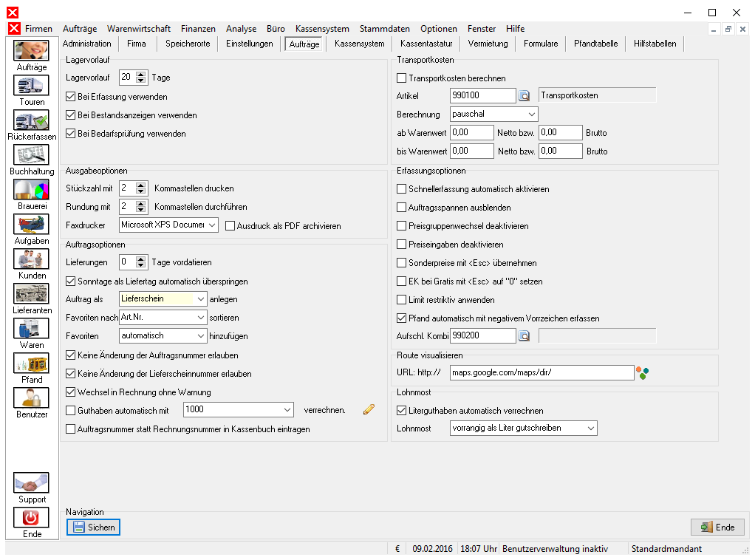
Task: Open the Buchhaltung sidebar icon
Action: [x=31, y=154]
